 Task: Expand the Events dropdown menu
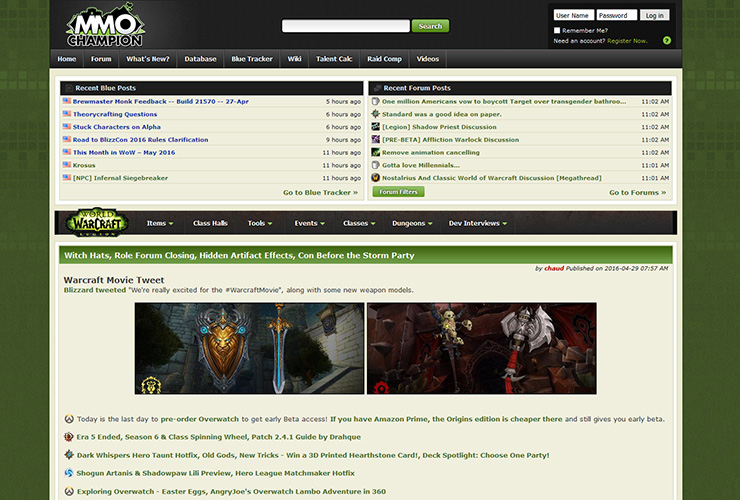(310, 223)
